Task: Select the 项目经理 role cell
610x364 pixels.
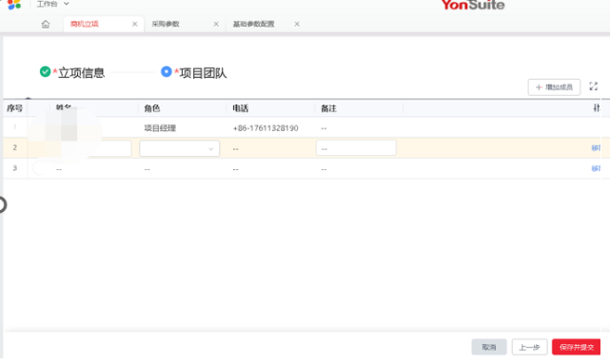Action: (x=160, y=128)
